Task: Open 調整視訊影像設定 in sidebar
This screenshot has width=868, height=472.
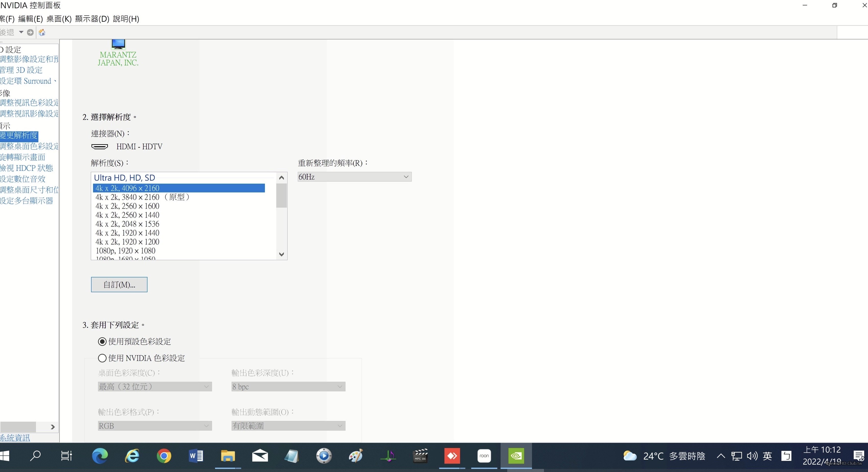Action: (29, 114)
